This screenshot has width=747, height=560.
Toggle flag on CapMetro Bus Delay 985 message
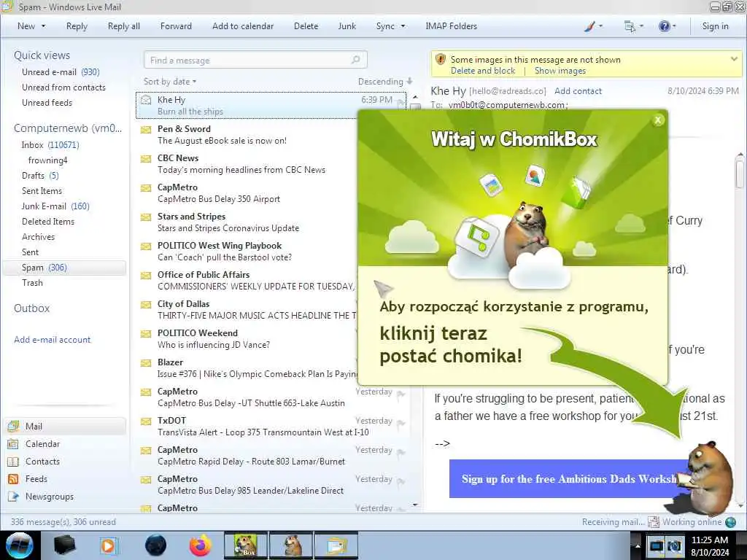coord(400,481)
